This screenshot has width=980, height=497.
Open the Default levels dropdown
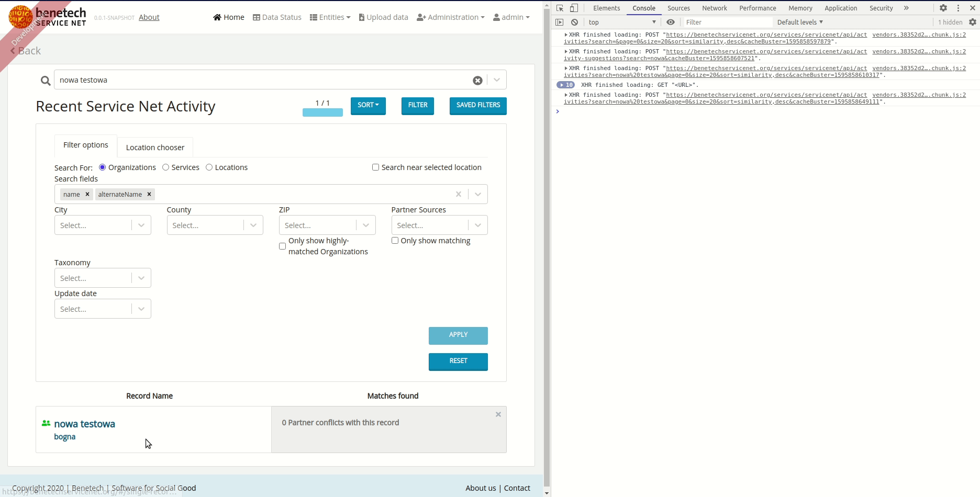[x=800, y=22]
